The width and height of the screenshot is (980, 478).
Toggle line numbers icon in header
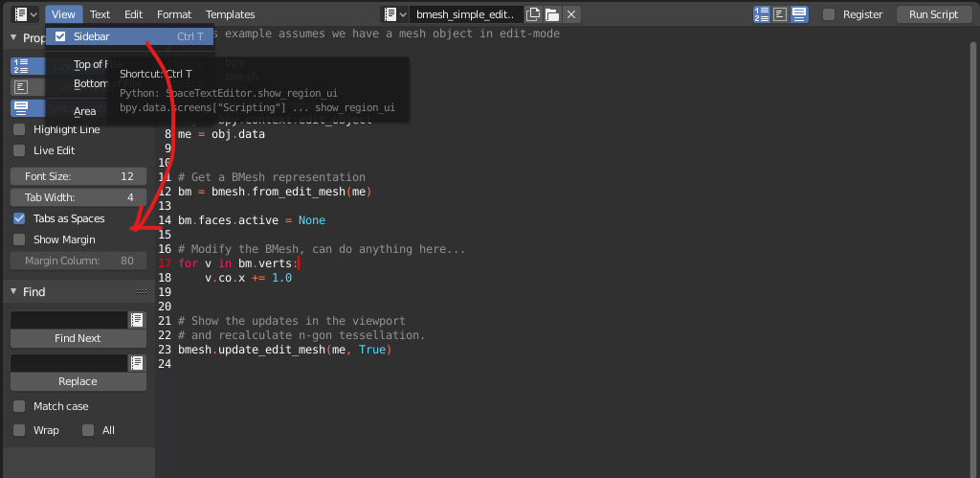tap(761, 14)
